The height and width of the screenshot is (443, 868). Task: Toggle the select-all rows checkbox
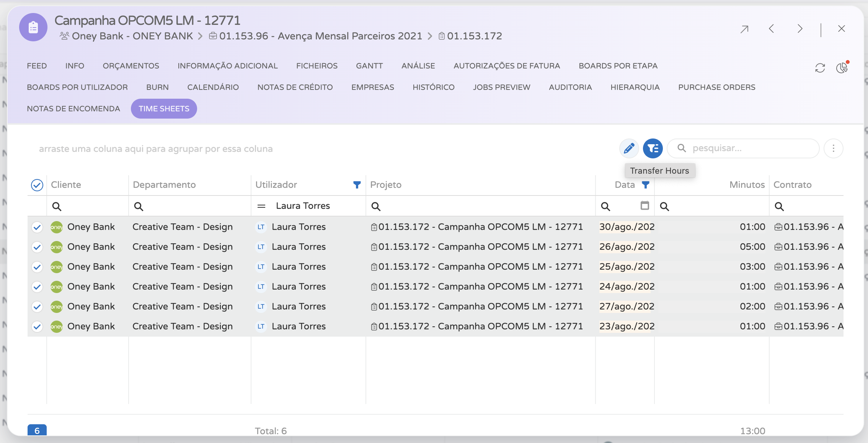37,185
